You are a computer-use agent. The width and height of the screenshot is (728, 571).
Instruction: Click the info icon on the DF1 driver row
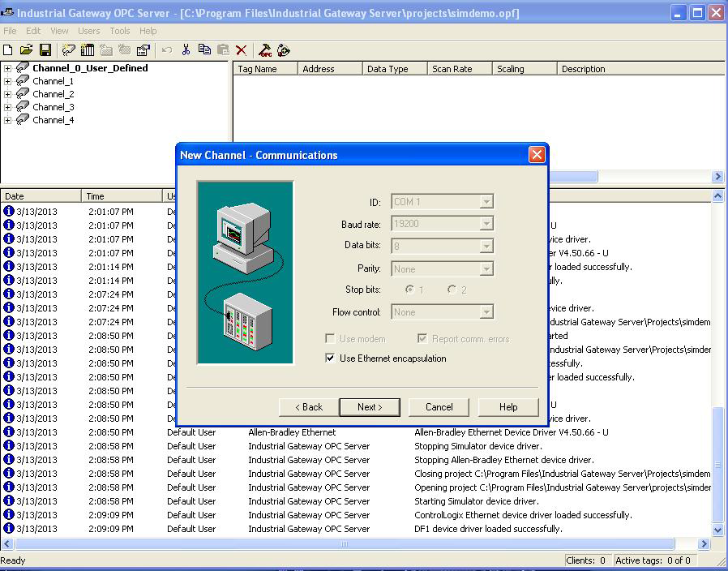click(8, 528)
